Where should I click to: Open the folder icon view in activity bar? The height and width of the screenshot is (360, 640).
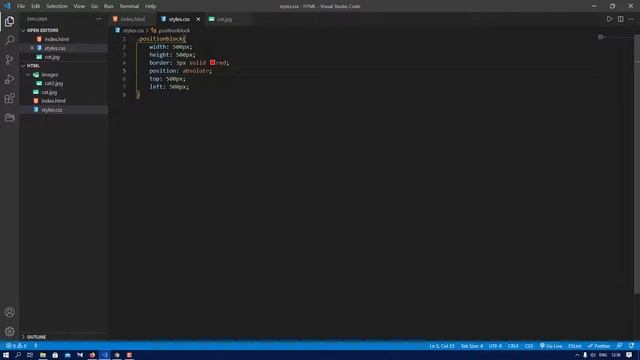pyautogui.click(x=9, y=118)
